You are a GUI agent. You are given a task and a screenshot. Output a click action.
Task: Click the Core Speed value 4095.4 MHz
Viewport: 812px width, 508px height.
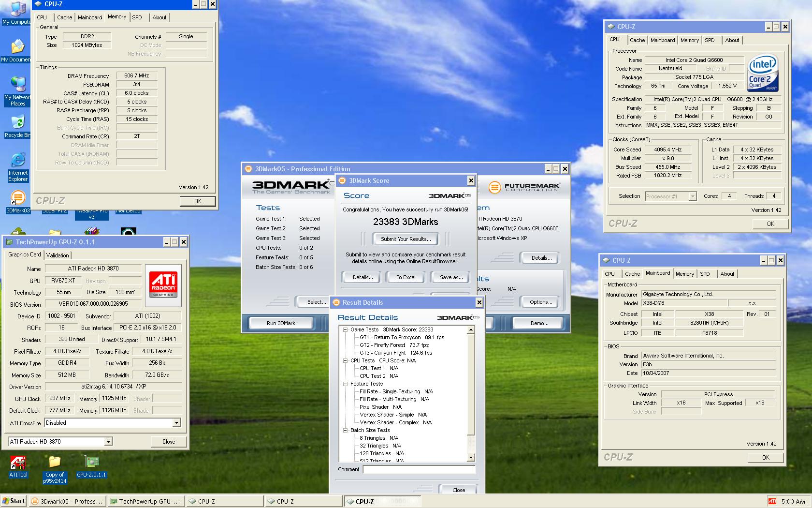coord(668,149)
